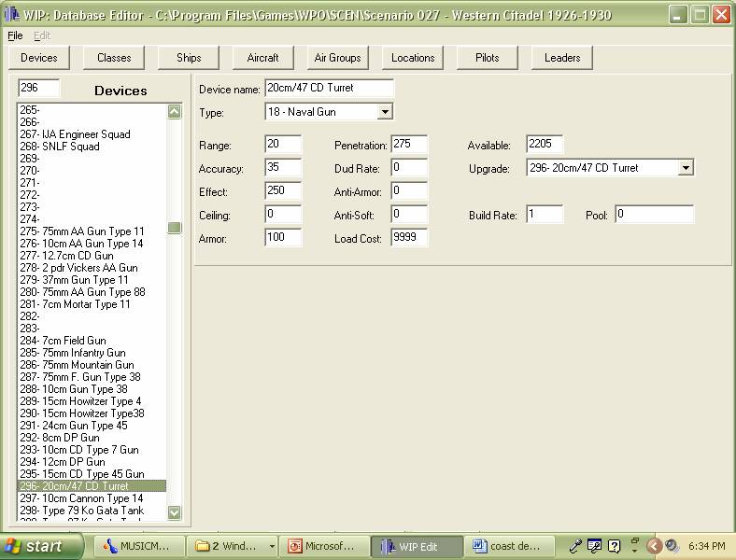Viewport: 736px width, 560px height.
Task: Click the show hidden tray icons arrow
Action: (654, 546)
